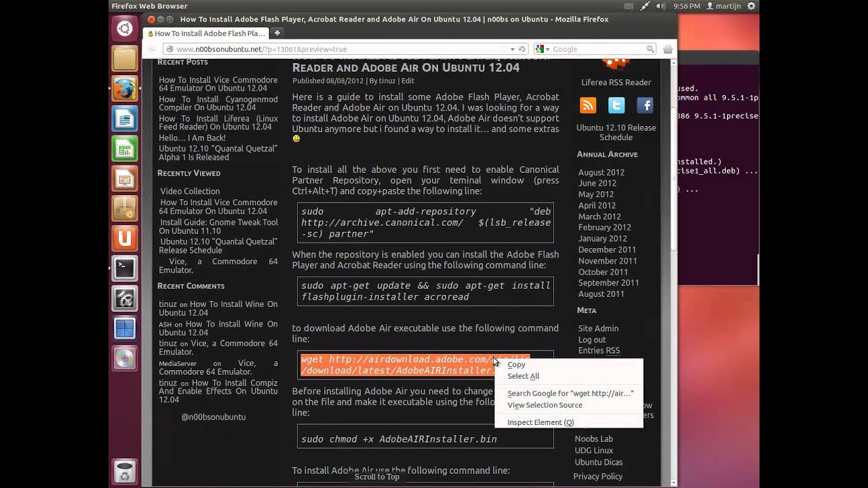
Task: Reload page with refresh icon
Action: coord(522,49)
